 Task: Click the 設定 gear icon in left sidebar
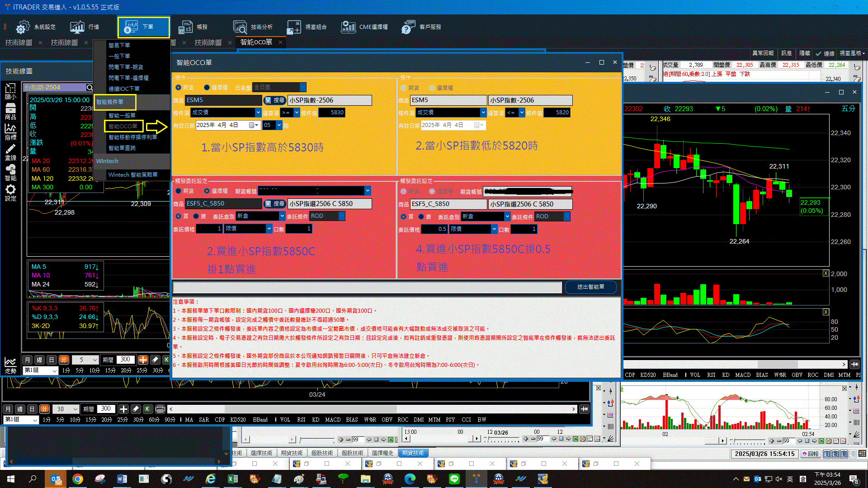tap(10, 193)
